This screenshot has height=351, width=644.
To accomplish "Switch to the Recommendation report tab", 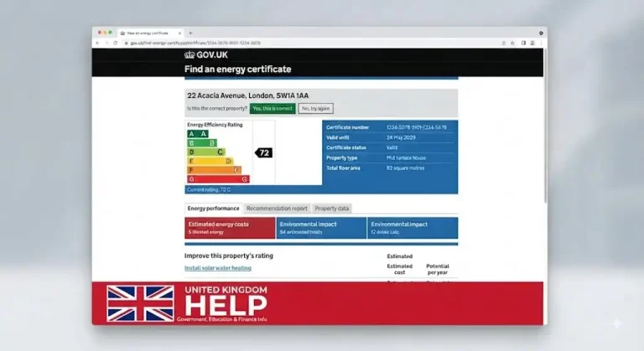I will click(x=277, y=209).
